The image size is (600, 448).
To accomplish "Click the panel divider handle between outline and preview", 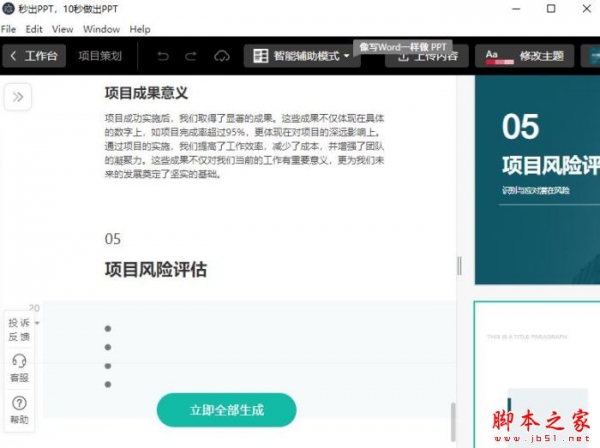I will [460, 265].
